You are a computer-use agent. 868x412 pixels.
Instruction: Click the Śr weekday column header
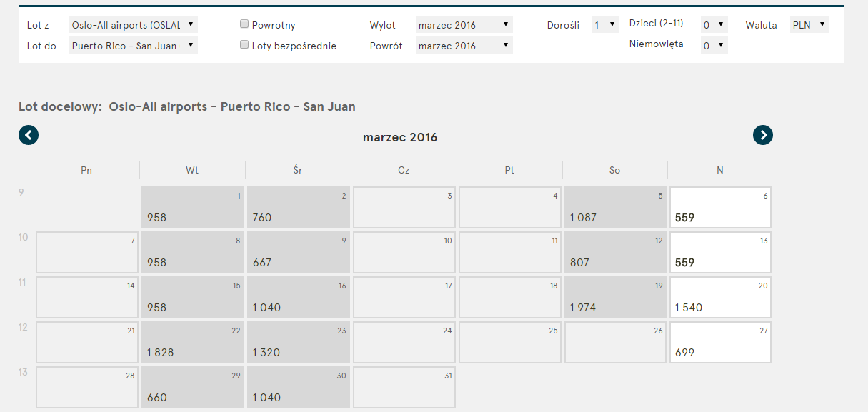click(x=298, y=170)
